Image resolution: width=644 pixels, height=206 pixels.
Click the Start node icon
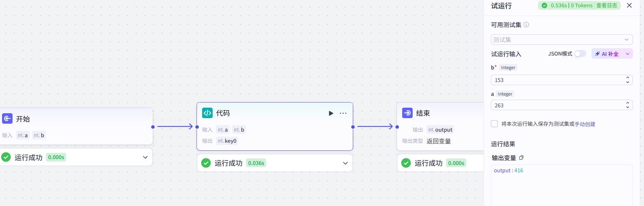pyautogui.click(x=7, y=118)
